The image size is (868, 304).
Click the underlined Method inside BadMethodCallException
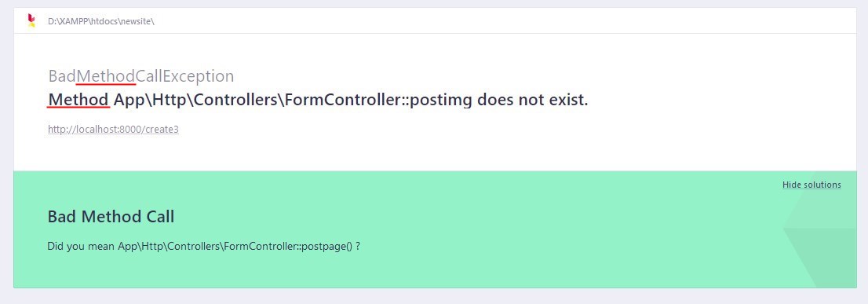(106, 76)
